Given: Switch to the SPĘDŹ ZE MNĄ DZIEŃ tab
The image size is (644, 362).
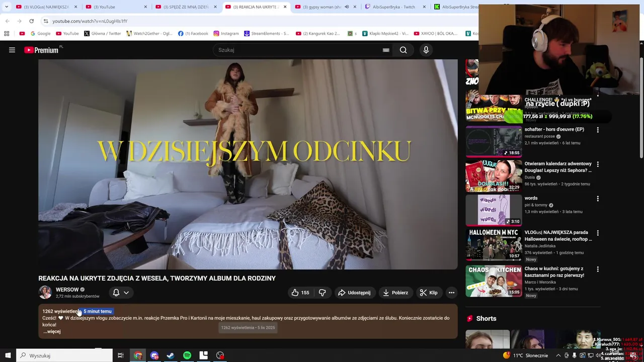Looking at the screenshot, I should coord(186,7).
